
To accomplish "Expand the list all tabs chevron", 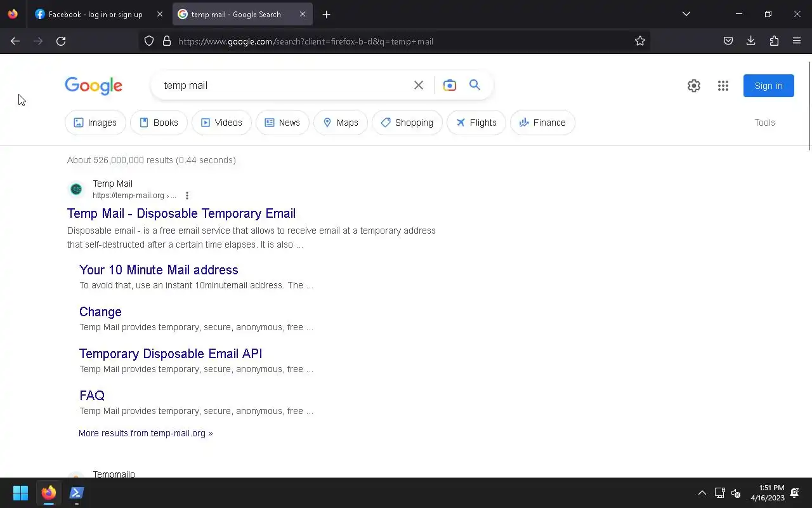I will 686,14.
